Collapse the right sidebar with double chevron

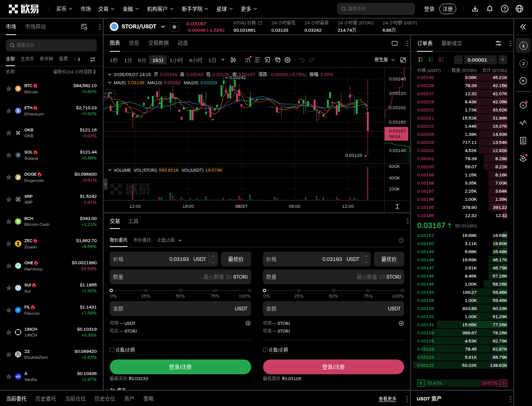(x=523, y=27)
